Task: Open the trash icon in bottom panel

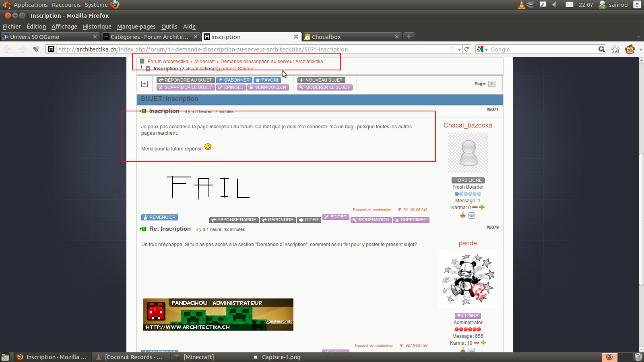Action: [638, 357]
